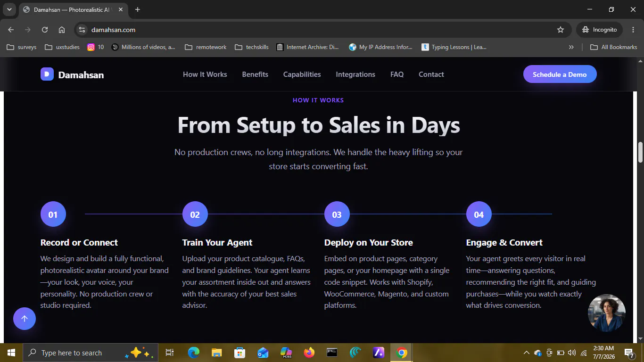The image size is (644, 362).
Task: Select Integrations in the navigation bar
Action: 355,74
